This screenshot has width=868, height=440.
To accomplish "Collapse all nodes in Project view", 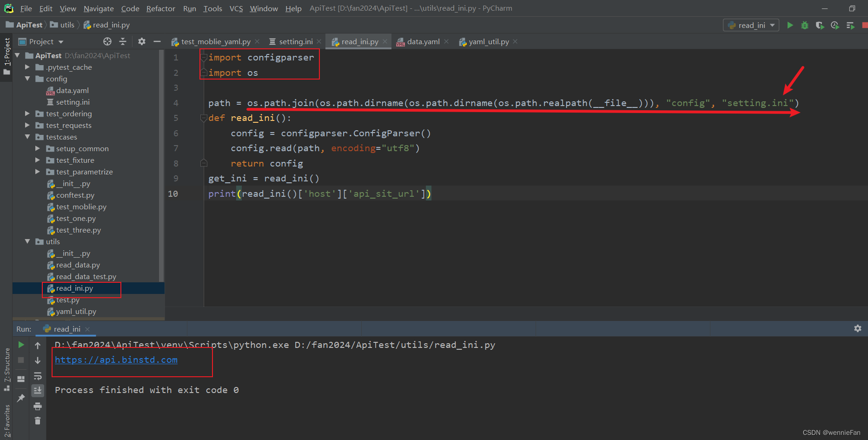I will tap(123, 41).
